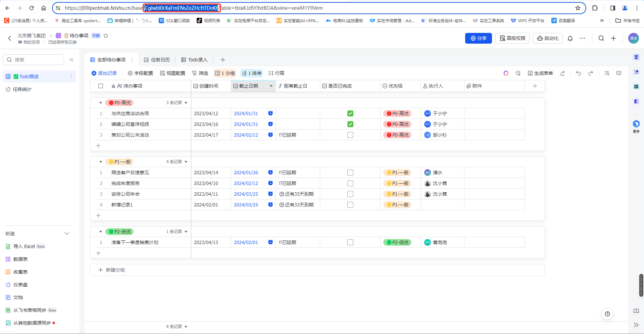Open browser extensions puzzle icon
Image resolution: width=644 pixels, height=334 pixels.
click(x=595, y=8)
